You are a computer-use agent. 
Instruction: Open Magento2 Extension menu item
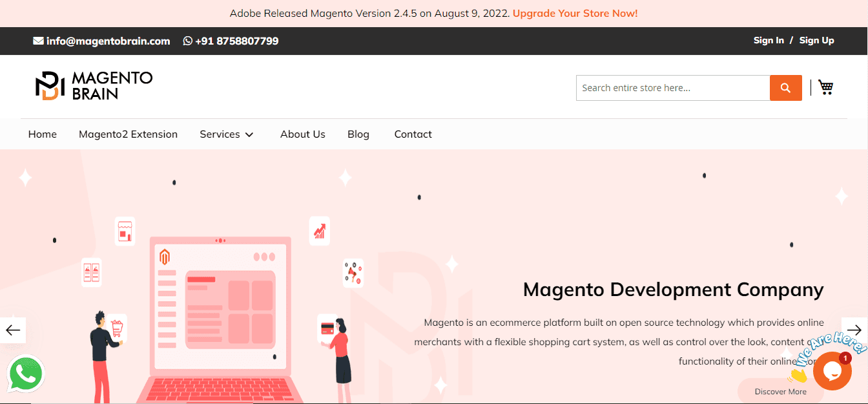(128, 134)
